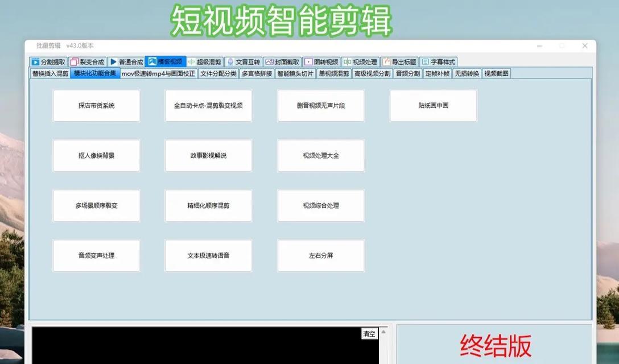The width and height of the screenshot is (619, 364).
Task: Switch to the 视频截图 sub-tab
Action: [496, 73]
